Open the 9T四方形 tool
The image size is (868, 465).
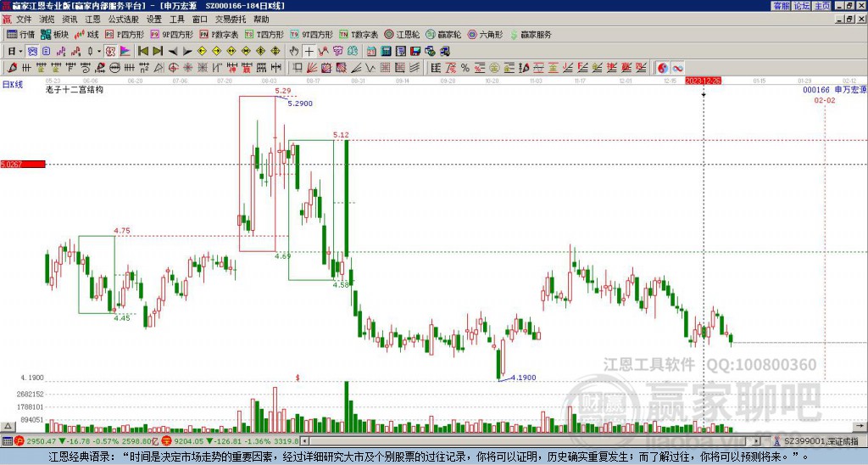click(311, 34)
